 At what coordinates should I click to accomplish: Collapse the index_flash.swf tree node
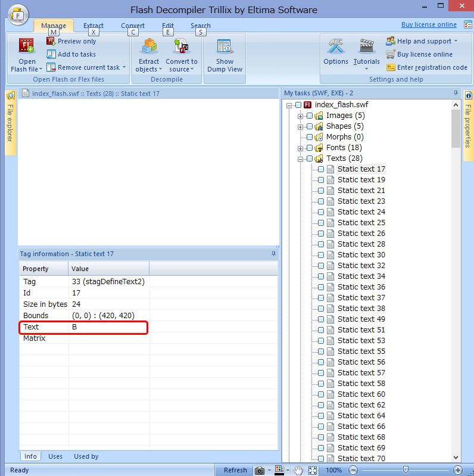click(x=289, y=105)
